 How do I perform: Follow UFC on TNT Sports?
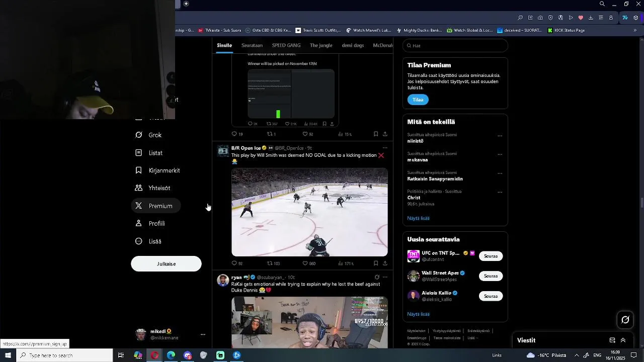click(491, 256)
